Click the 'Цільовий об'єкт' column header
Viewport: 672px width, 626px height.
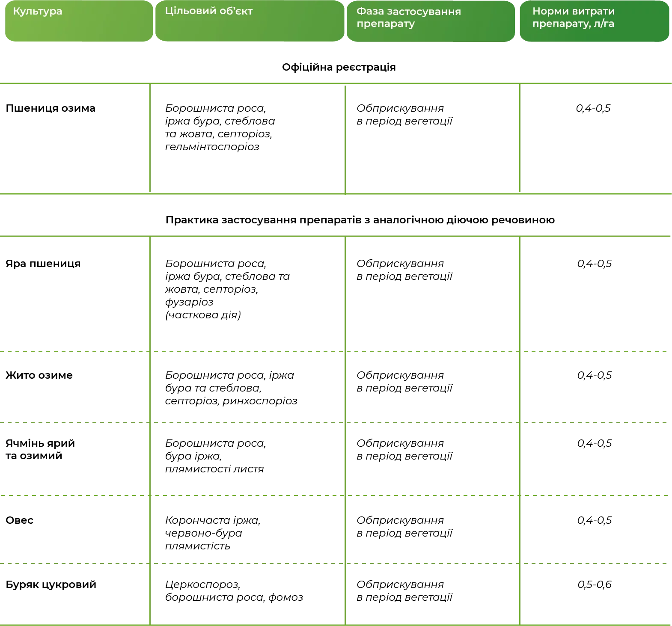(250, 21)
